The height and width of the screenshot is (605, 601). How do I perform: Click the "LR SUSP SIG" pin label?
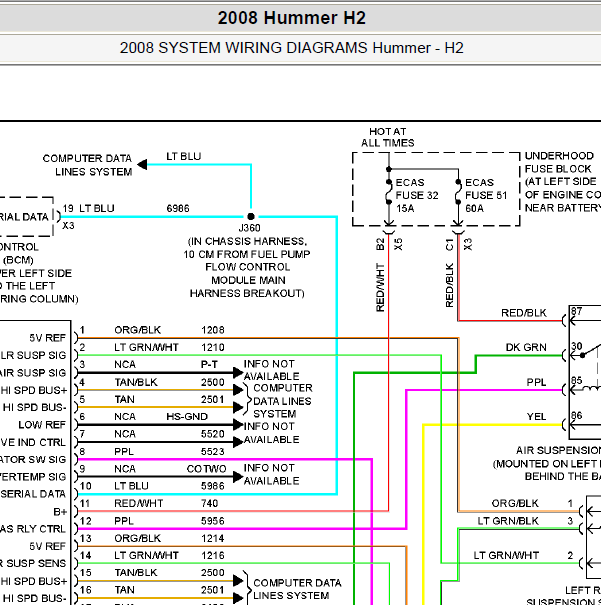coord(34,355)
